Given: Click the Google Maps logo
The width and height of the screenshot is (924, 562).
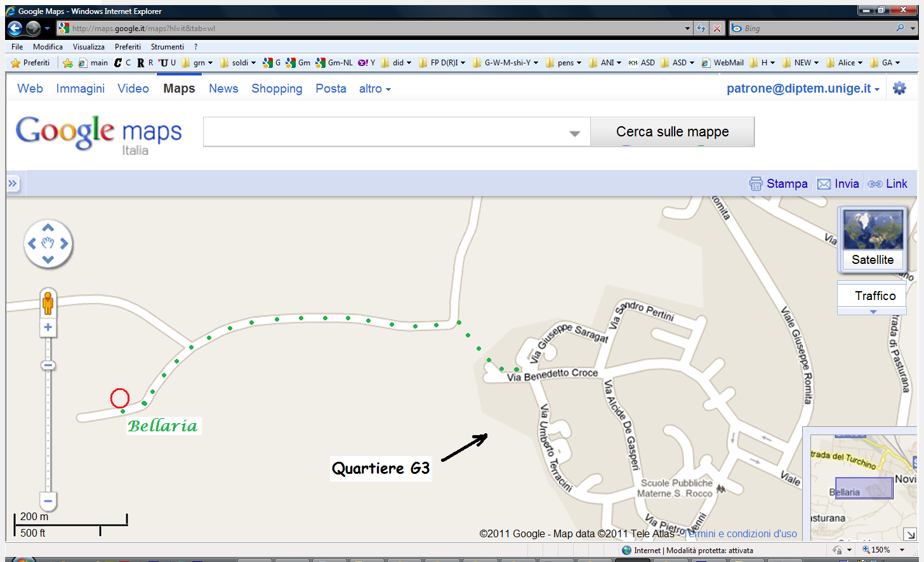Looking at the screenshot, I should coord(98,134).
